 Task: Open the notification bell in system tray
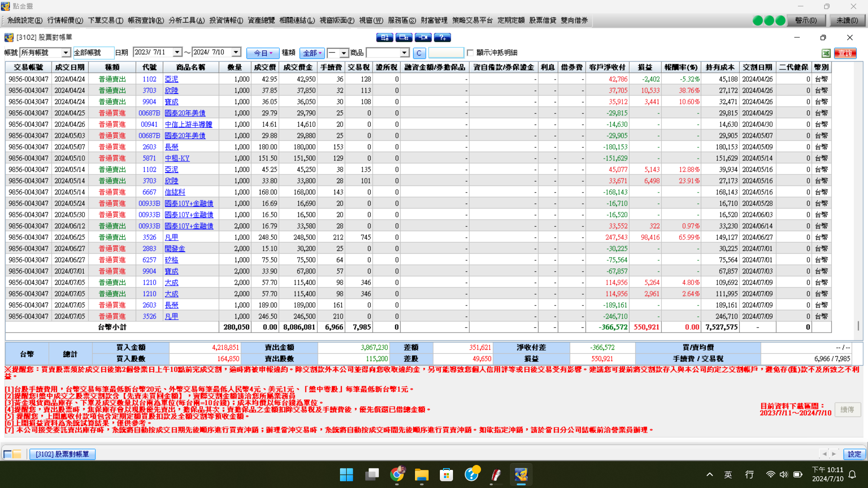(853, 474)
